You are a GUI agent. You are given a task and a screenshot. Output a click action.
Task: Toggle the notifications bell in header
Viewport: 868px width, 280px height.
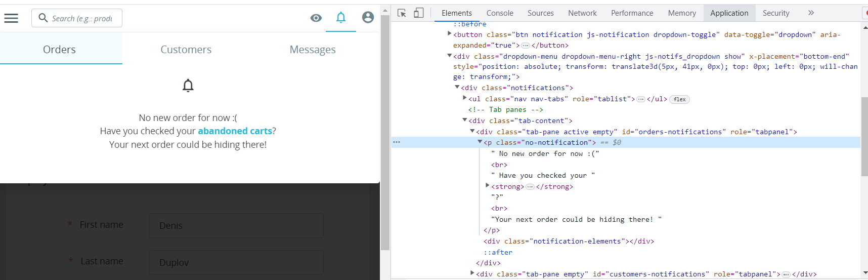341,18
